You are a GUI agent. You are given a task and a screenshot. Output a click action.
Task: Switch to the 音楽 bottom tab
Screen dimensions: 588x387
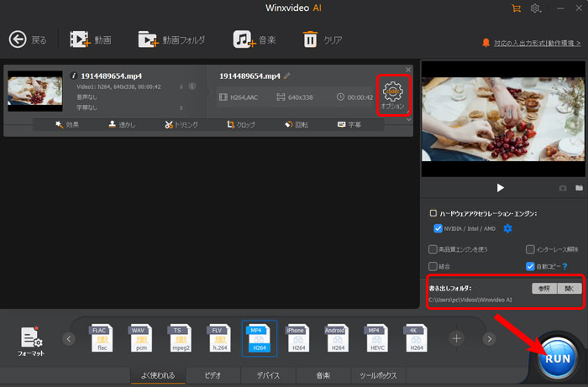(323, 375)
